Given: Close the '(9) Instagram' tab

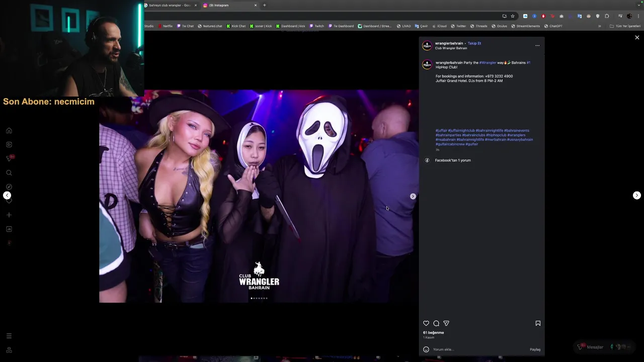Looking at the screenshot, I should (256, 5).
